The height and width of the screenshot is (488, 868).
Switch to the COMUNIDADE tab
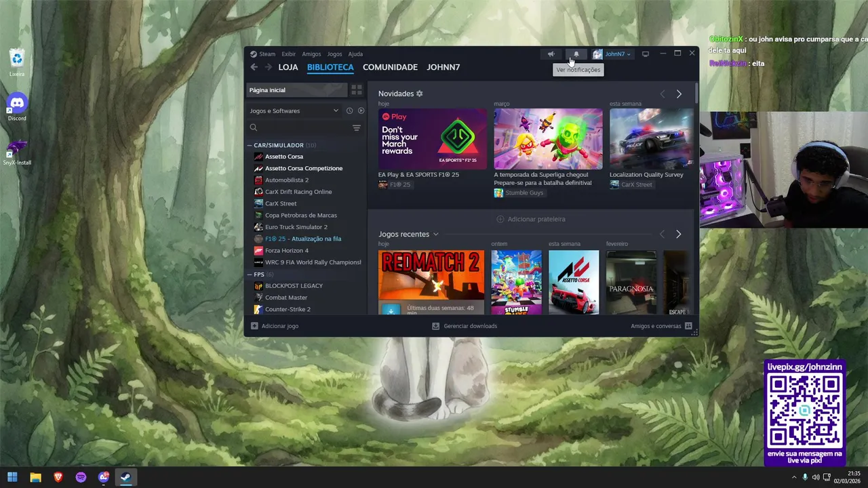390,67
